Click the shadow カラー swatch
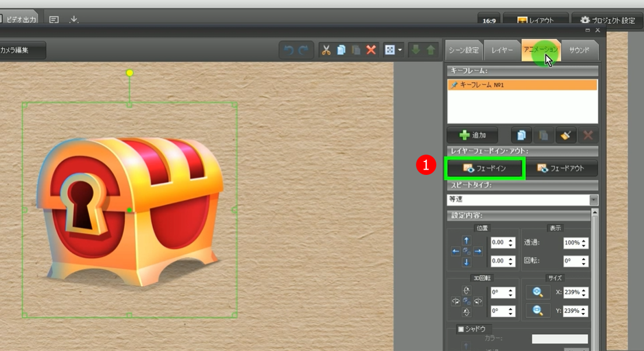 [559, 339]
